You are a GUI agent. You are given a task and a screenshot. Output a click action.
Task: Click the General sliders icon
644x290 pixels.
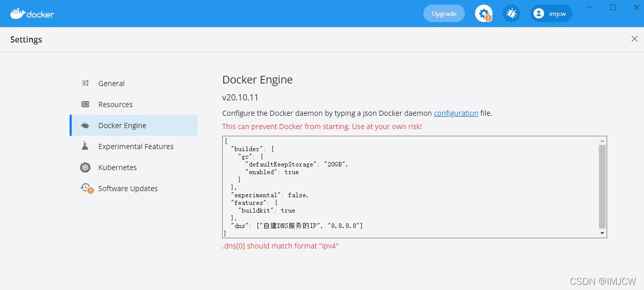coord(85,84)
